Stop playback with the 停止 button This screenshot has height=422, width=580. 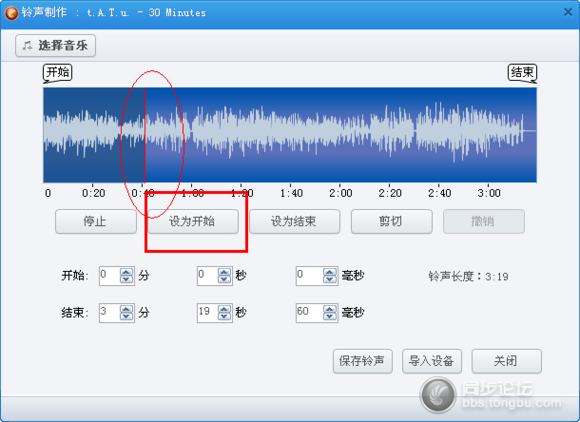click(96, 221)
